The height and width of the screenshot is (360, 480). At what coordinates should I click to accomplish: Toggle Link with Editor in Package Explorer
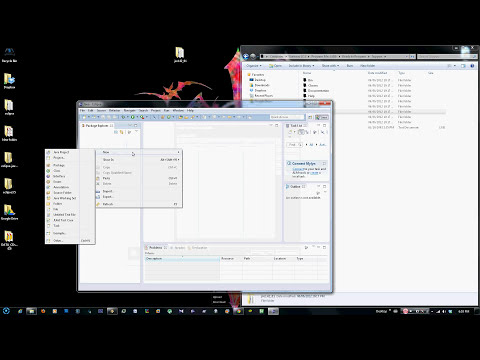point(122,132)
